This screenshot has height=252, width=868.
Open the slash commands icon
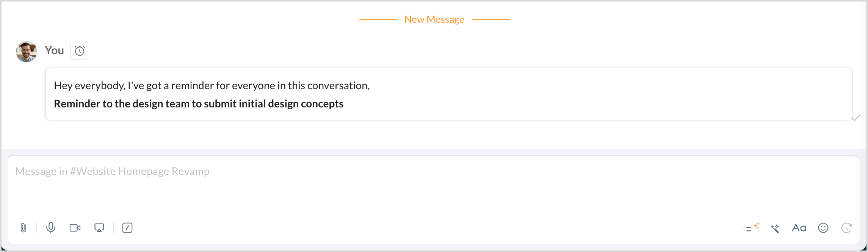[x=127, y=228]
